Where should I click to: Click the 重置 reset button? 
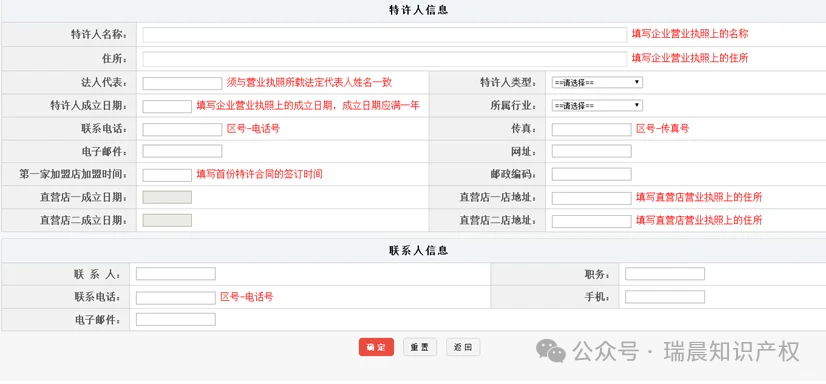click(420, 347)
